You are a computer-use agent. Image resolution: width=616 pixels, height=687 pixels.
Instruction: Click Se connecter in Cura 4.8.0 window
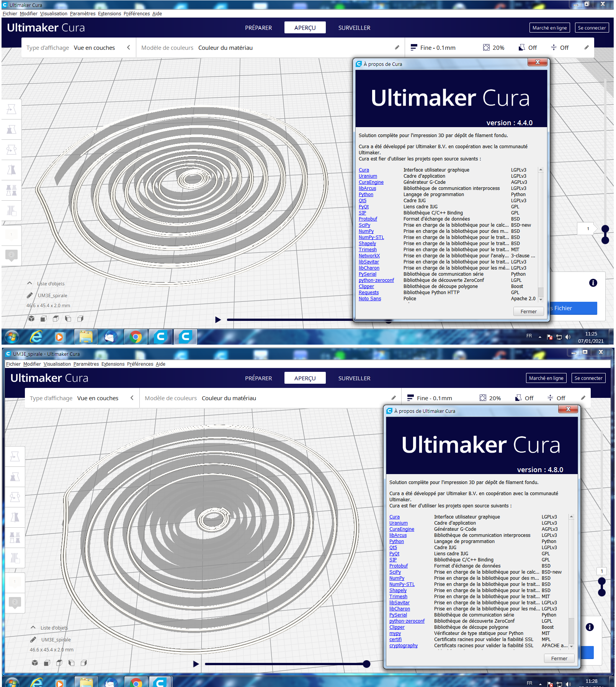tap(588, 378)
